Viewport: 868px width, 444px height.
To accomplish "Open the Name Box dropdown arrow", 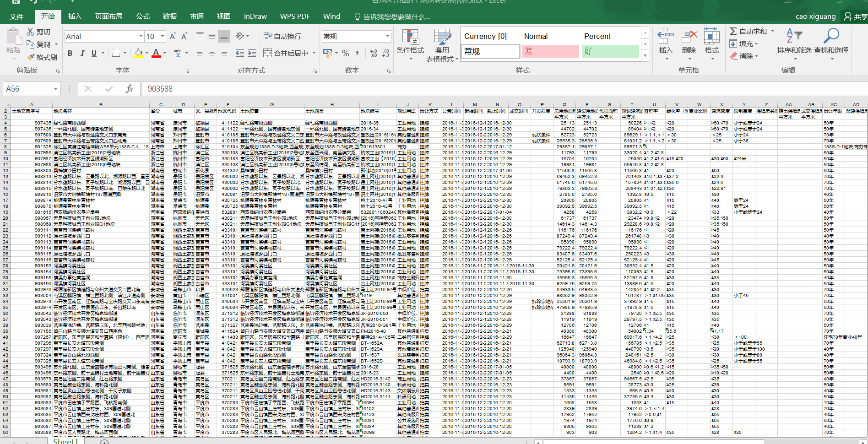I will point(55,89).
